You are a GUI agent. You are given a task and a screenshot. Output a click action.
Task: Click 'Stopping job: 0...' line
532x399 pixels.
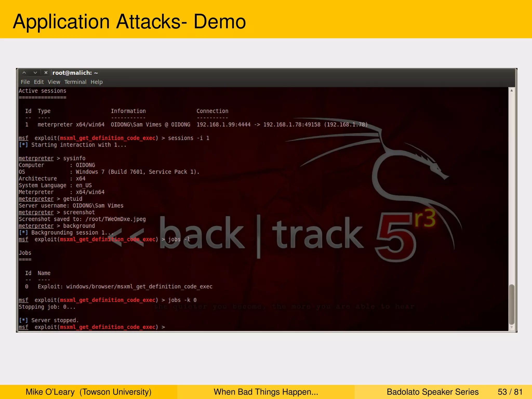coord(47,307)
